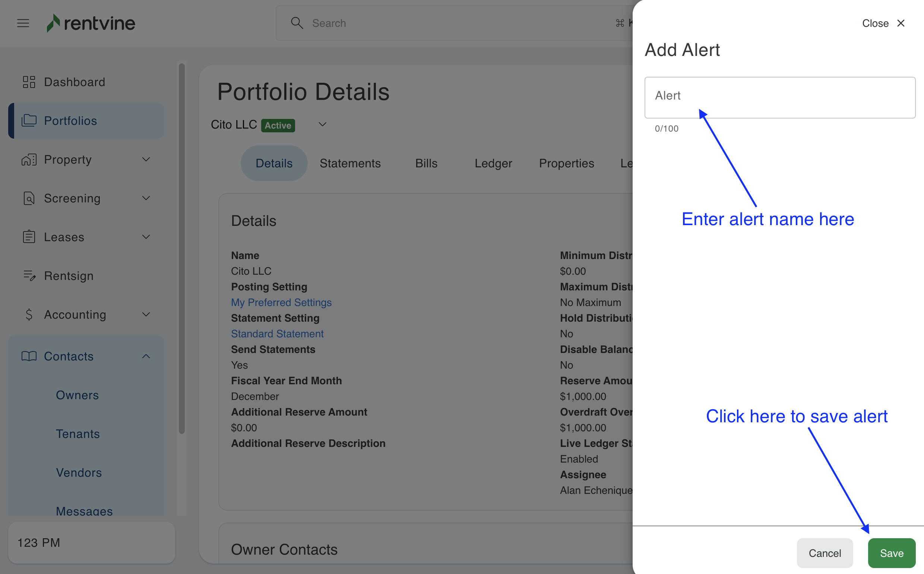The image size is (924, 574).
Task: Open the Ledger tab
Action: tap(493, 163)
